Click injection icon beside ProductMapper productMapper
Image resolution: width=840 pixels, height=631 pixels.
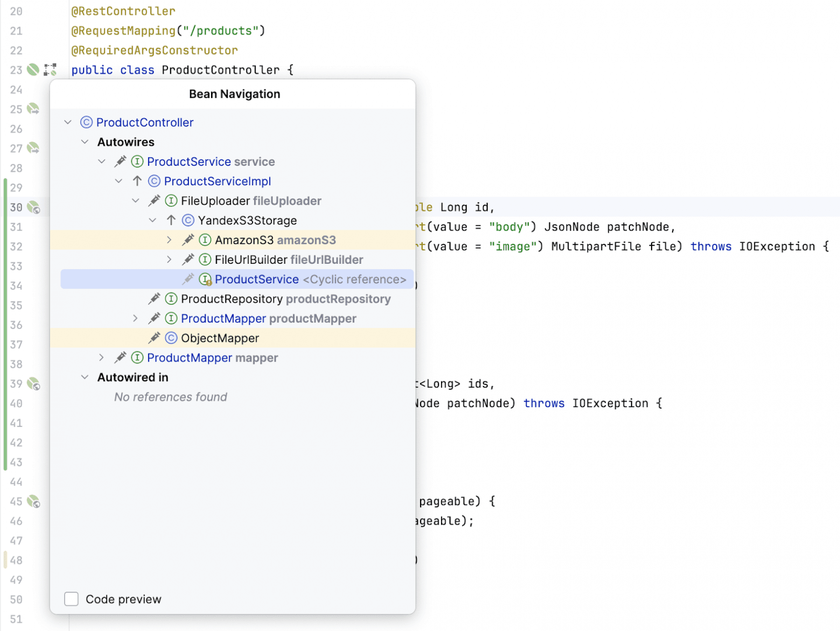point(155,318)
